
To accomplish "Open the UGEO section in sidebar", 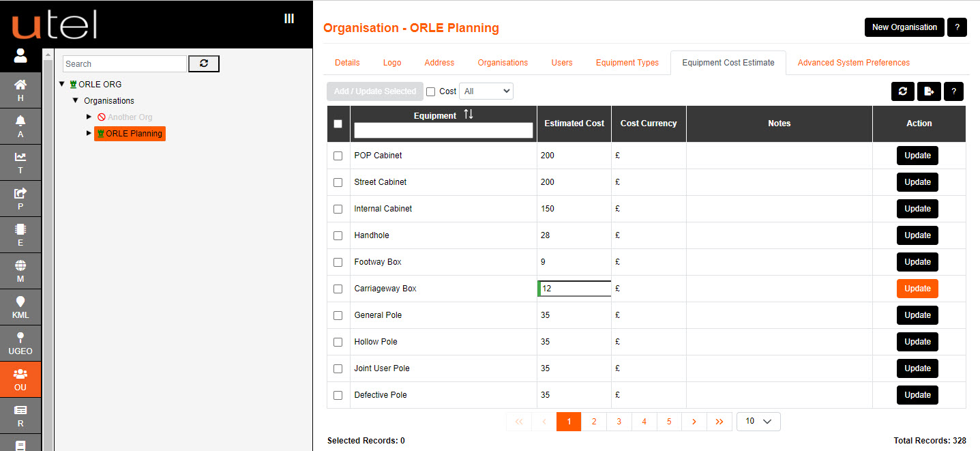I will 20,343.
